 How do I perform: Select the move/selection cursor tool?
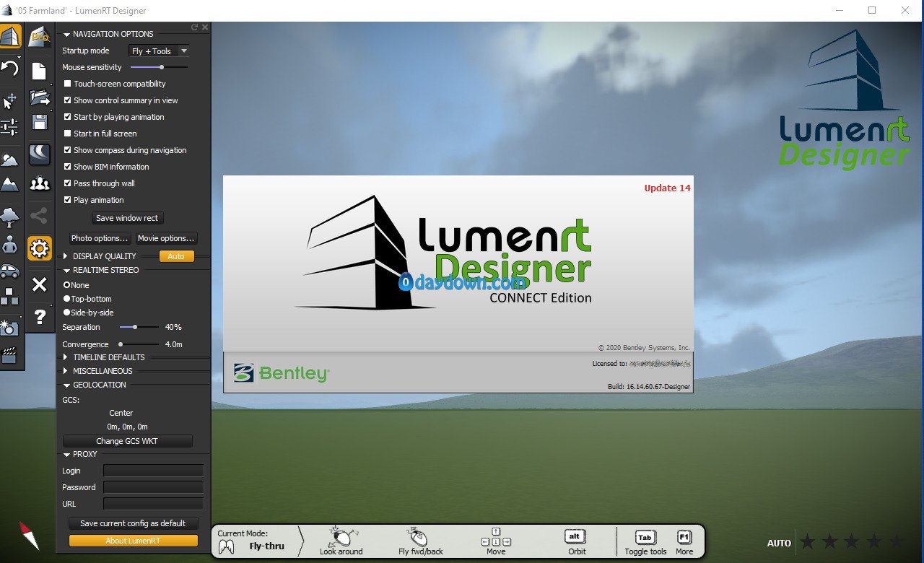click(x=10, y=100)
